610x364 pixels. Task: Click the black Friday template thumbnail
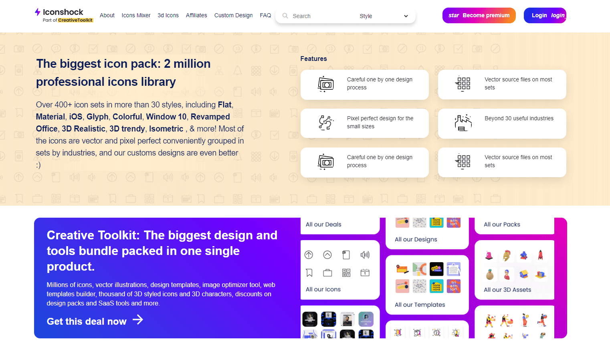[x=436, y=268]
